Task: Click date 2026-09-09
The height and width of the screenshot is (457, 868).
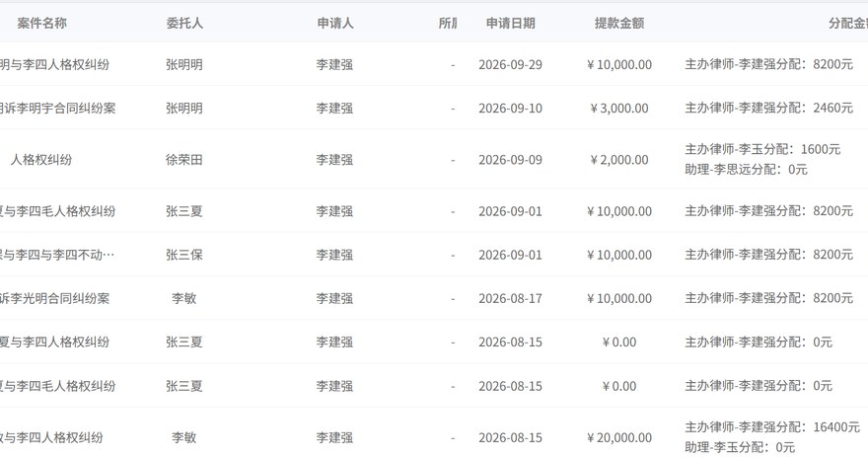Action: coord(510,160)
